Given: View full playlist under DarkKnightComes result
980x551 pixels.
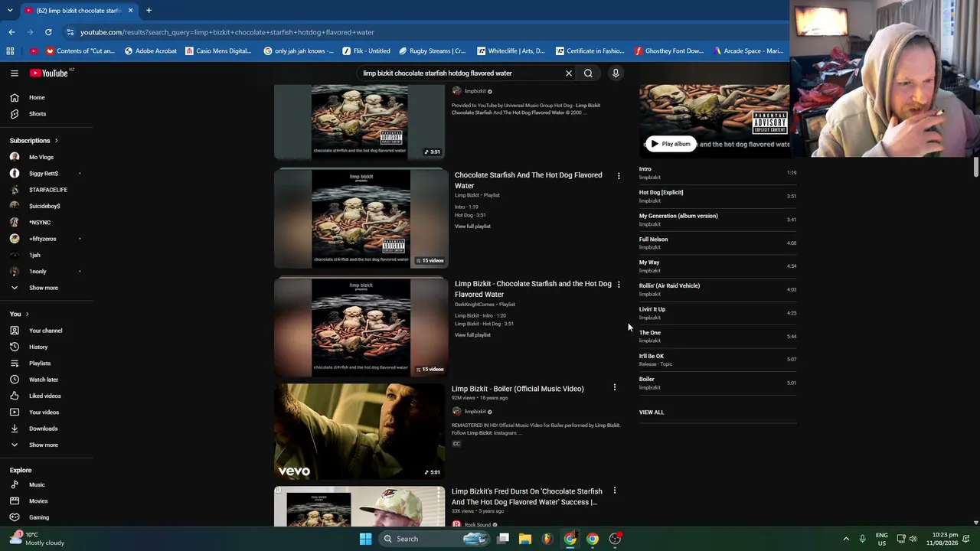Looking at the screenshot, I should coord(472,335).
